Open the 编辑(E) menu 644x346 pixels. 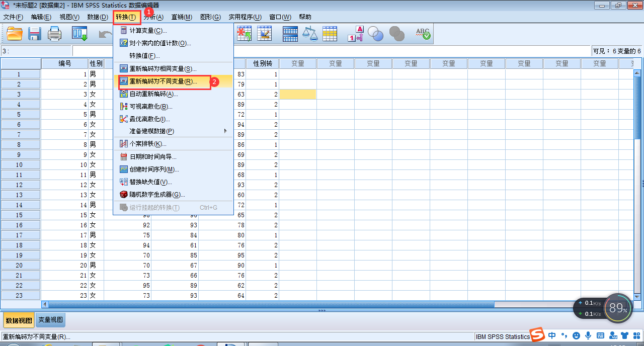(41, 17)
